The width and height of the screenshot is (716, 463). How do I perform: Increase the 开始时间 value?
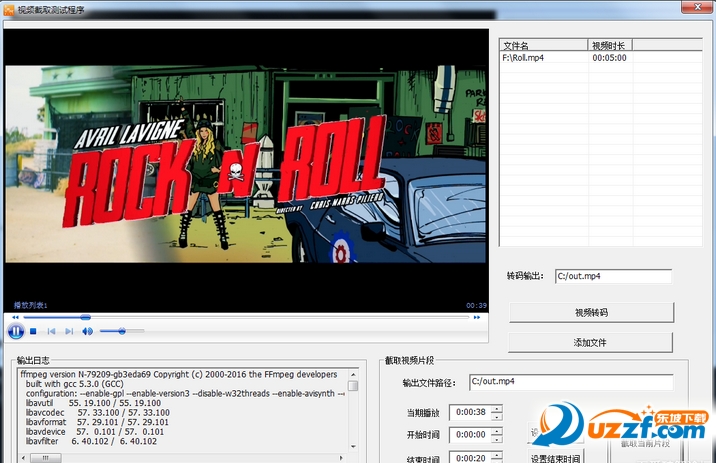coord(497,431)
